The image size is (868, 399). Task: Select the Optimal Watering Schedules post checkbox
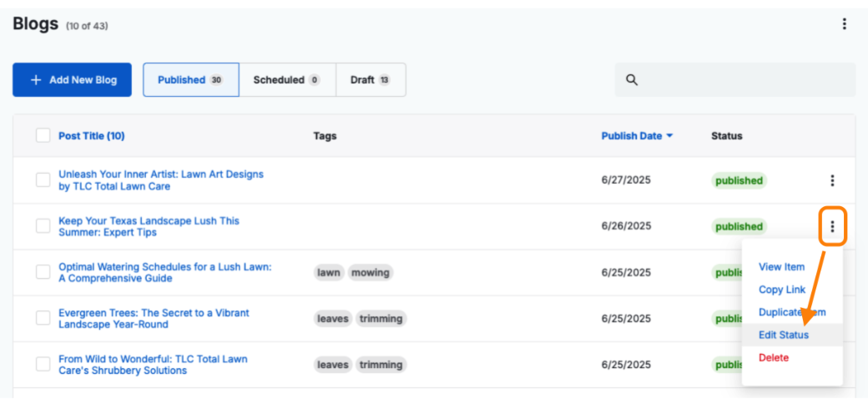tap(43, 272)
